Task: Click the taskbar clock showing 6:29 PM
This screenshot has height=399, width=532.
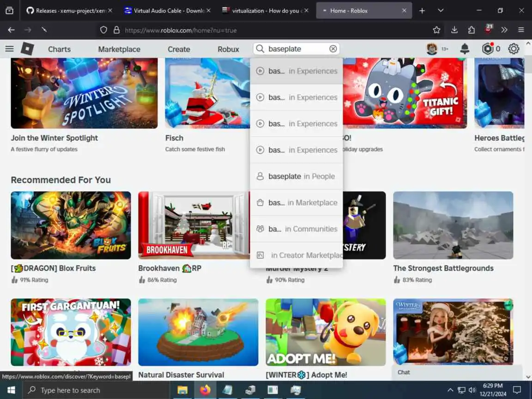Action: [x=493, y=390]
